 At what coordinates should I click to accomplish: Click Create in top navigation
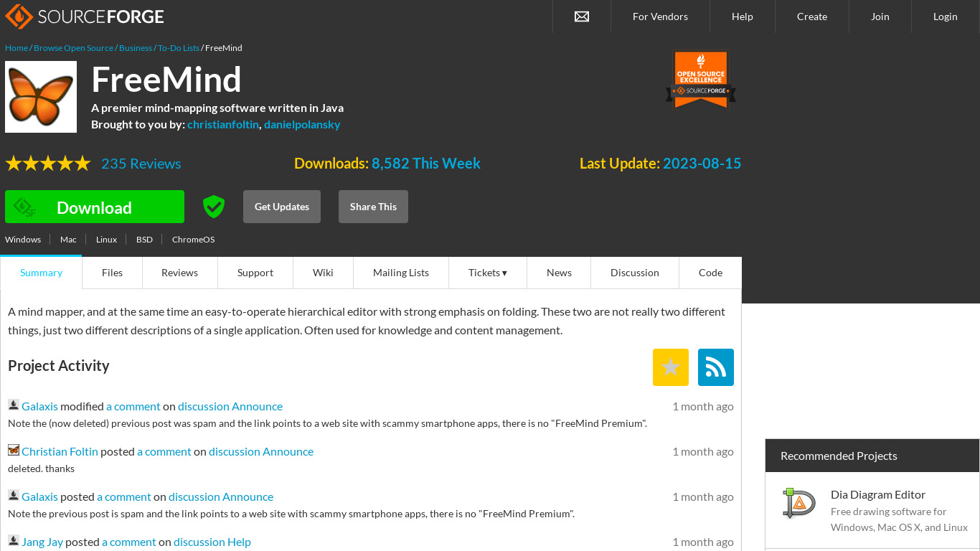pos(812,17)
